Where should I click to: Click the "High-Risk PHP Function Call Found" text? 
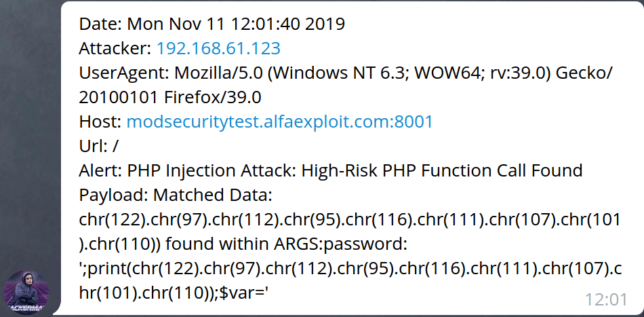pyautogui.click(x=439, y=171)
